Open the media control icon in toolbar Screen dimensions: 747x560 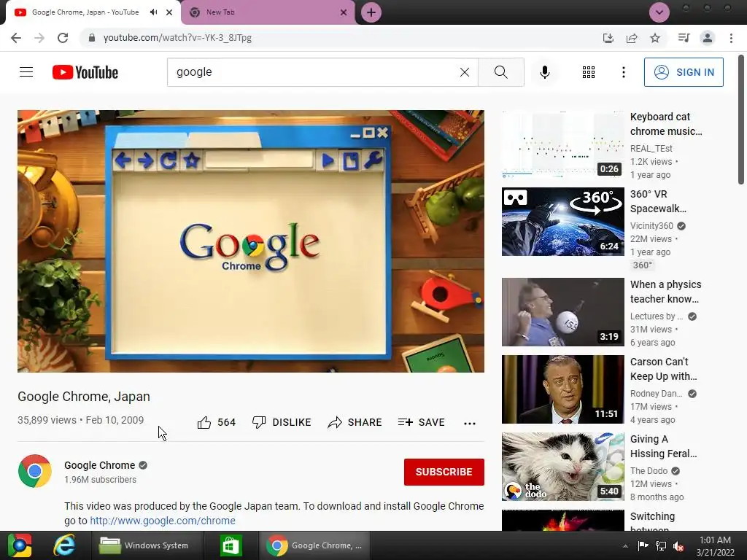click(684, 38)
